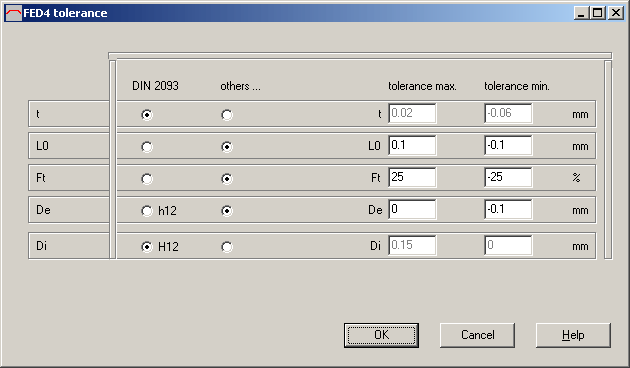The width and height of the screenshot is (630, 368).
Task: Click the 'tolerance min.' header text
Action: click(x=517, y=86)
